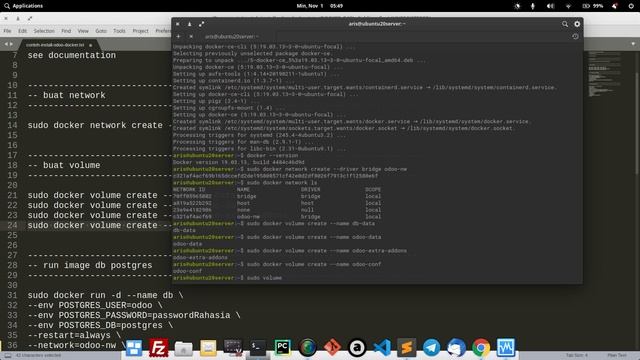Open battery indicator showing 99%

pos(593,6)
